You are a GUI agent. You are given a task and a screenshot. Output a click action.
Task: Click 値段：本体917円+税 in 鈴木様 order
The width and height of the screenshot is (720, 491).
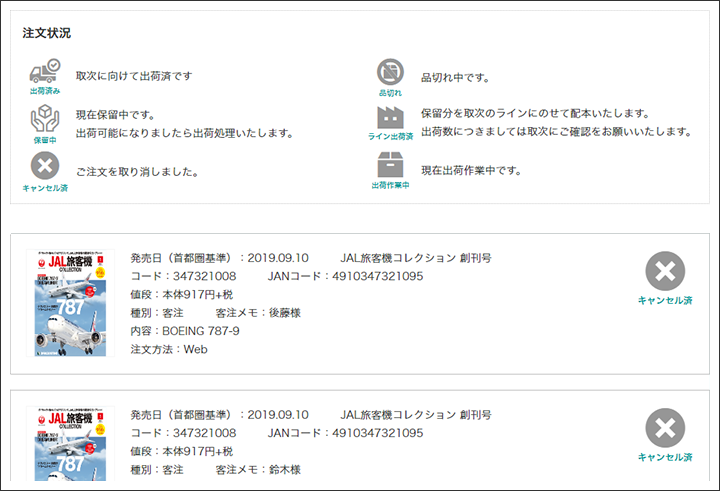click(x=182, y=451)
